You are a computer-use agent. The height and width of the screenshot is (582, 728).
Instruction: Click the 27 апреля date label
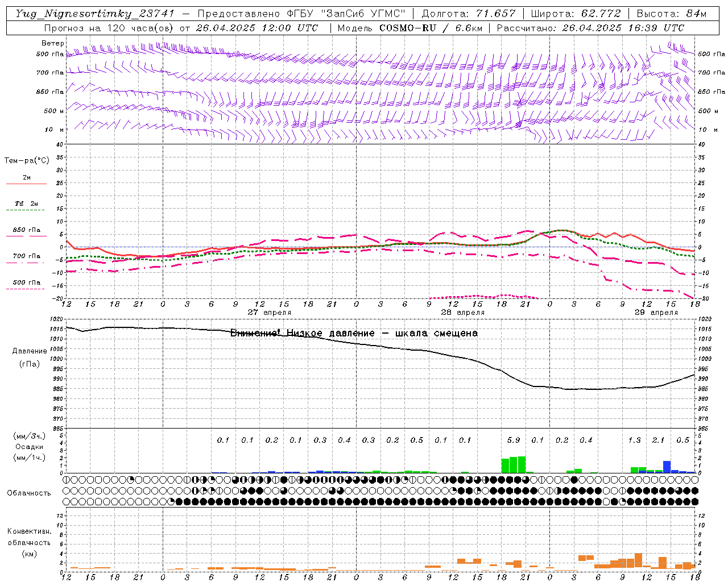270,313
